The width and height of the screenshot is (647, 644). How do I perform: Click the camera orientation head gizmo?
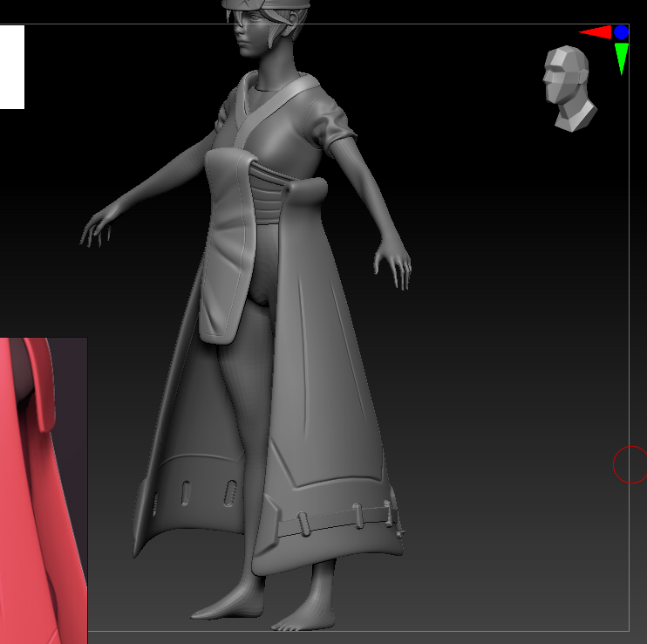(569, 89)
